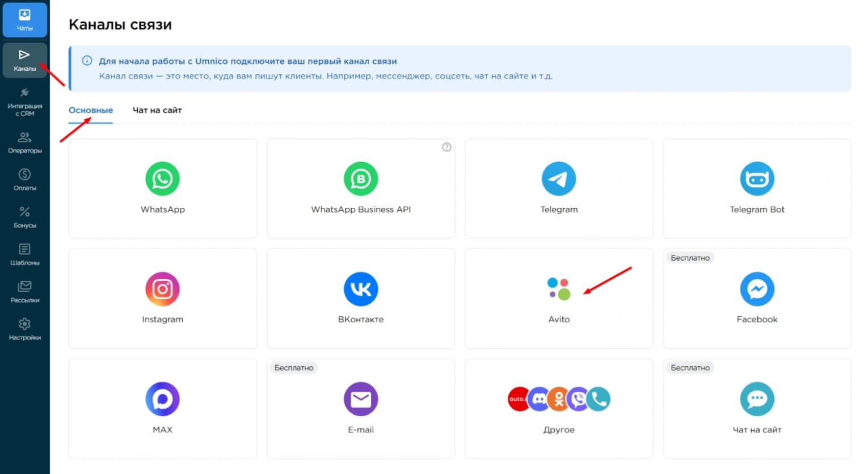868x474 pixels.
Task: Switch to the Основные tab
Action: (x=91, y=110)
